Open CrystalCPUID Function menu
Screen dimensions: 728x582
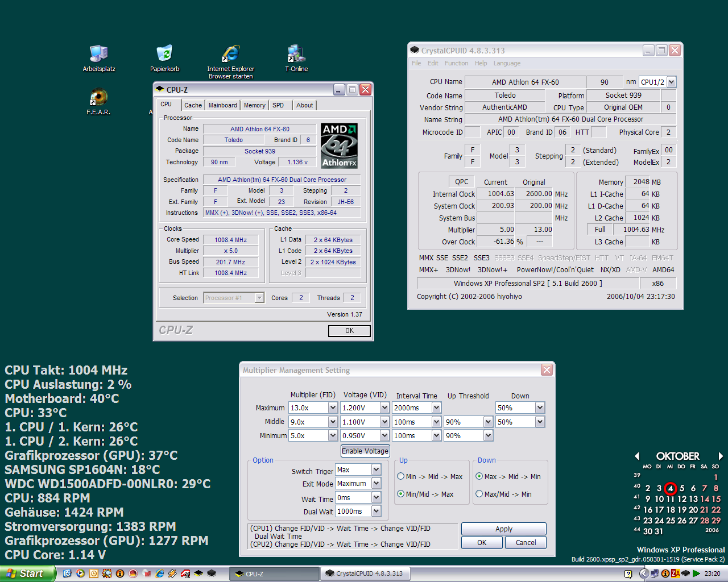tap(456, 63)
